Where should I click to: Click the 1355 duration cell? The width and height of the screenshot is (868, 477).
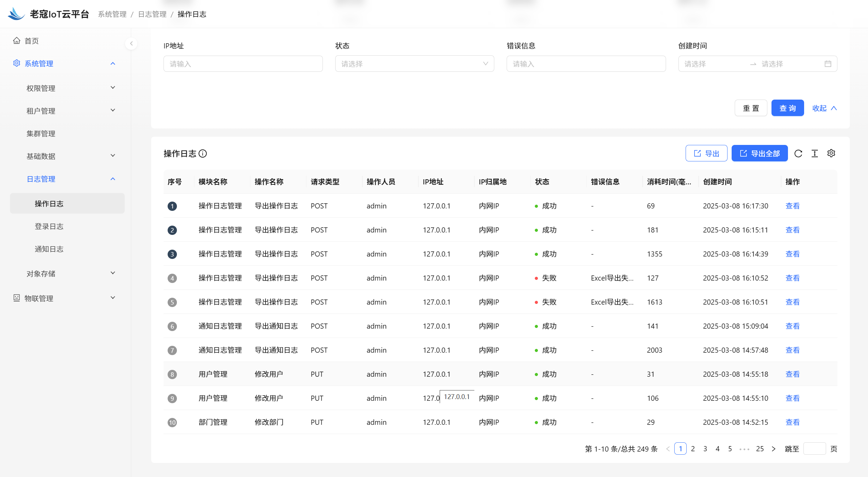tap(655, 254)
